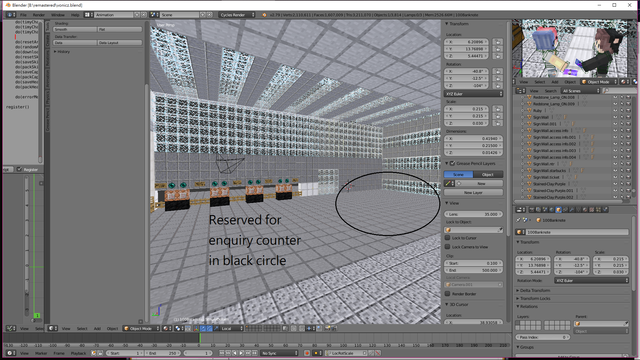Select the translate manipulator arrow icon
This screenshot has height=360, width=640.
[202, 328]
